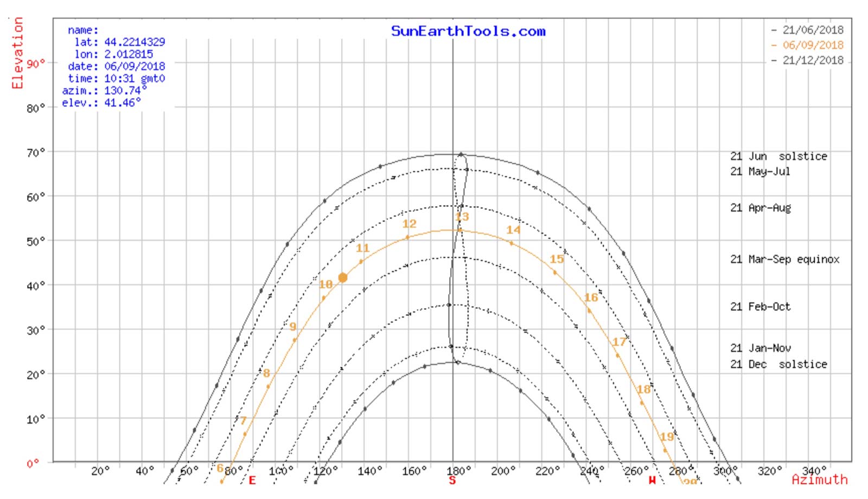The image size is (868, 499).
Task: Click the red S compass marker
Action: tap(452, 480)
